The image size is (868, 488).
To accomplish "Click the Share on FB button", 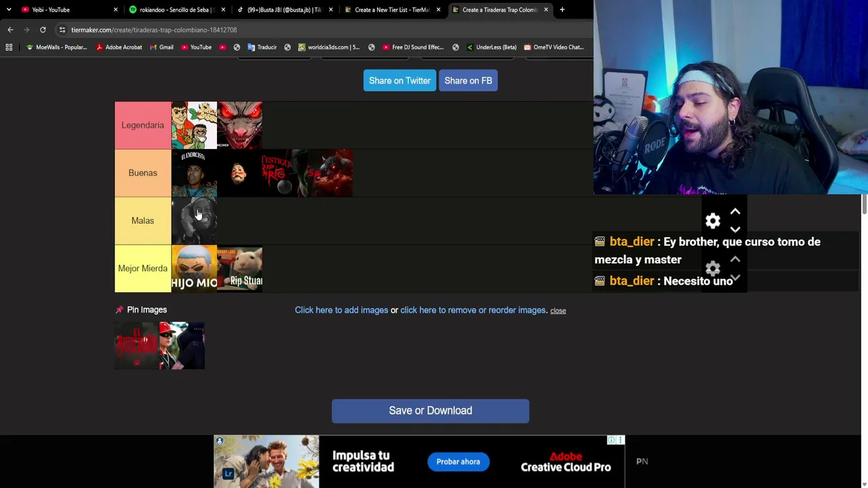I will tap(468, 81).
